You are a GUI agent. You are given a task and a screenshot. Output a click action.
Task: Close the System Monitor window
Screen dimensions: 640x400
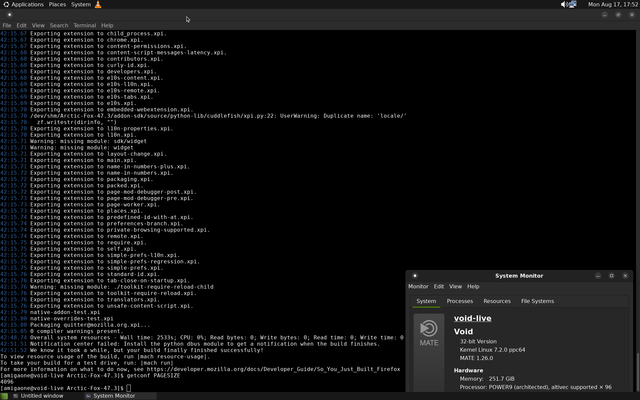coord(625,276)
